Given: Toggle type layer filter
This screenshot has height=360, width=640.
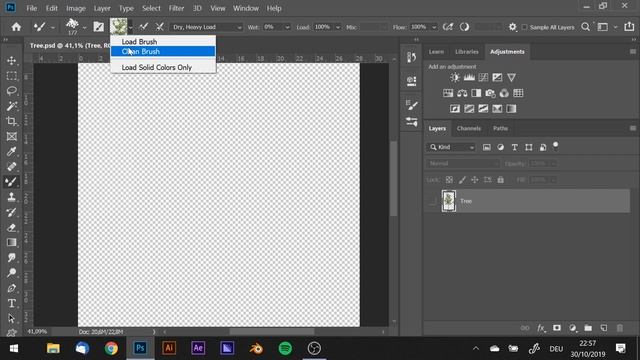Looking at the screenshot, I should coord(514,147).
